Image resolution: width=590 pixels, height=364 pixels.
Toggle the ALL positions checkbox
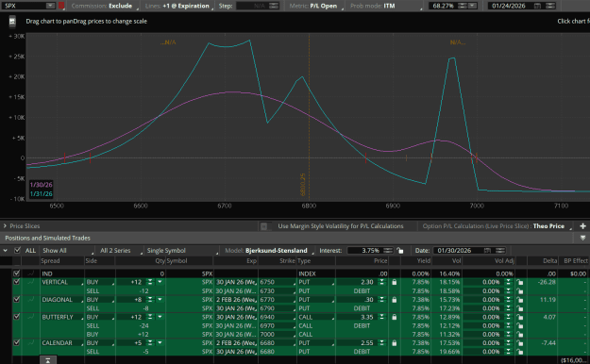point(17,251)
